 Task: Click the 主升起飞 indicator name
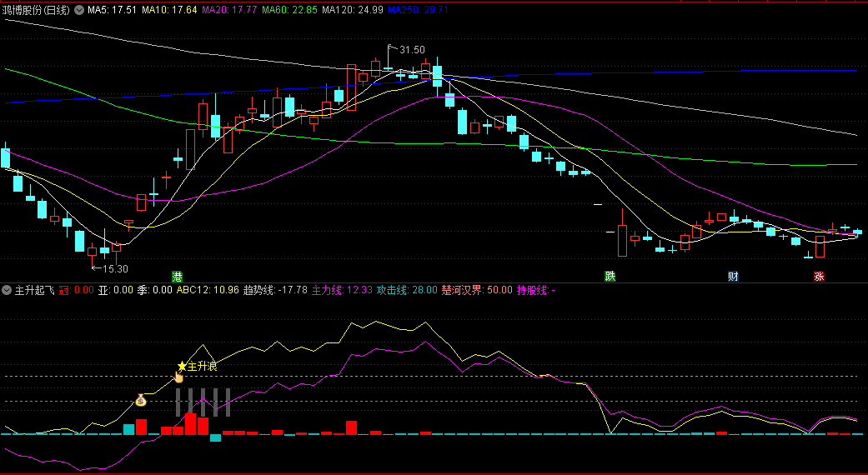[x=34, y=290]
